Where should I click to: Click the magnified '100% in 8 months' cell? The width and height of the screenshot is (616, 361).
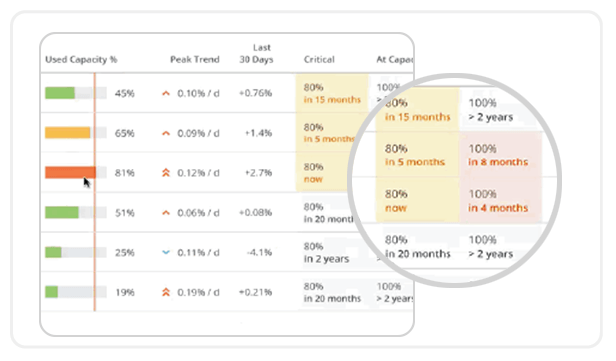point(501,155)
